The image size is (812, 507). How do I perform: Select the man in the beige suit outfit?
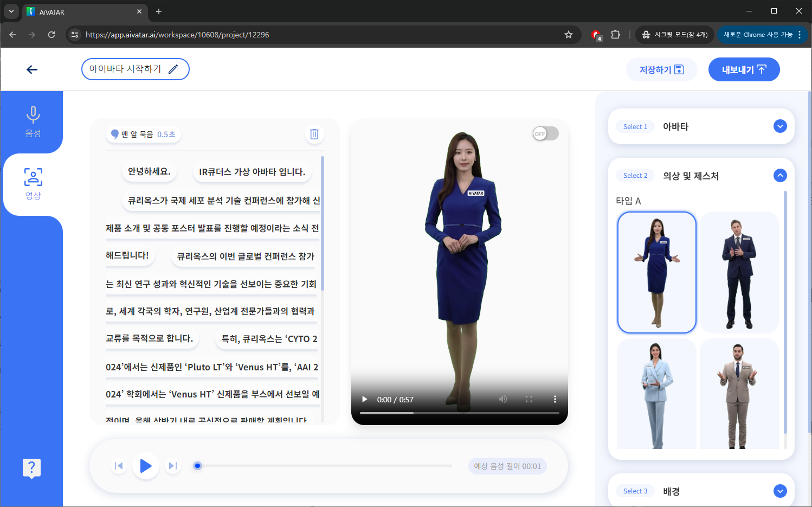coord(739,394)
